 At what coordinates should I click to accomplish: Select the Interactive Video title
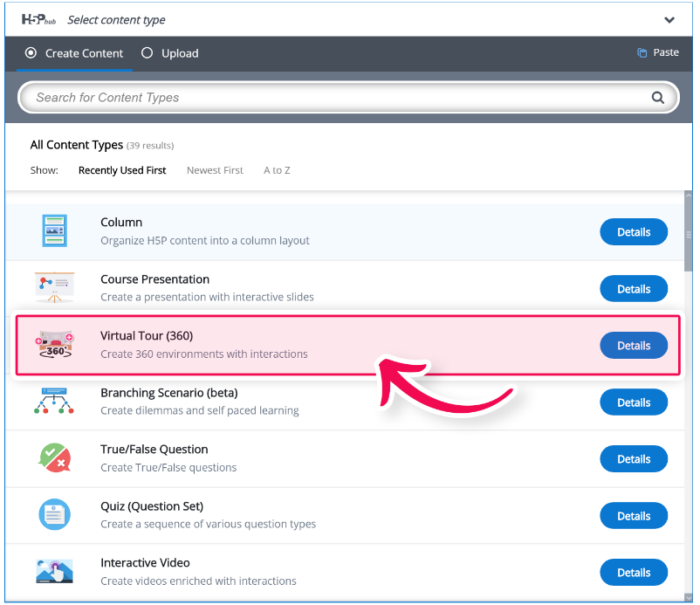click(145, 562)
